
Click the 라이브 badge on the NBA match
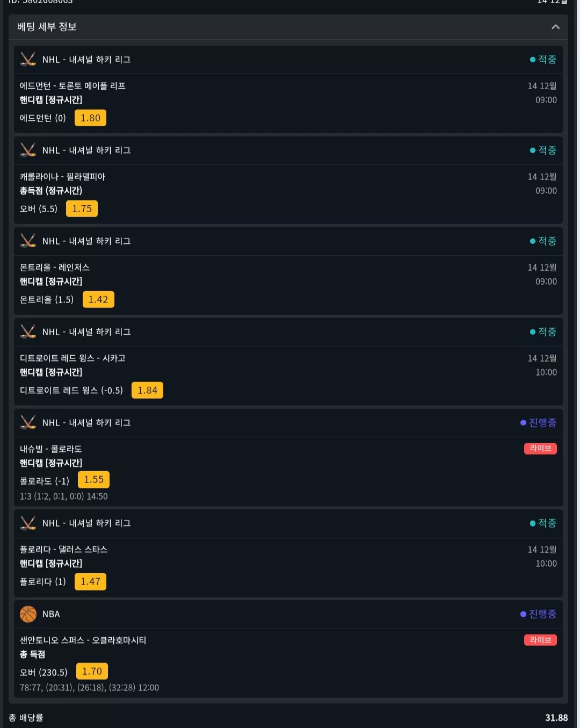(540, 640)
